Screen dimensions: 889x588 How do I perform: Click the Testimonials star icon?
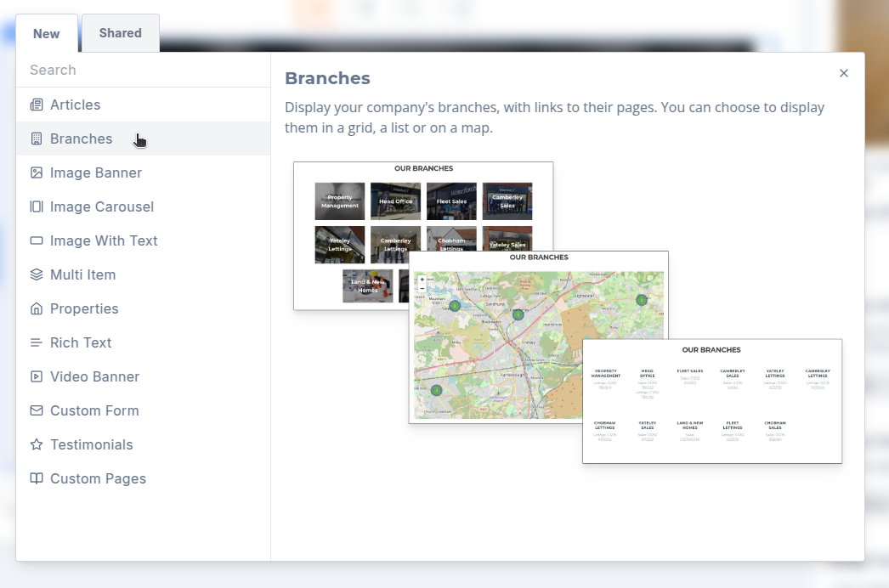pyautogui.click(x=37, y=445)
